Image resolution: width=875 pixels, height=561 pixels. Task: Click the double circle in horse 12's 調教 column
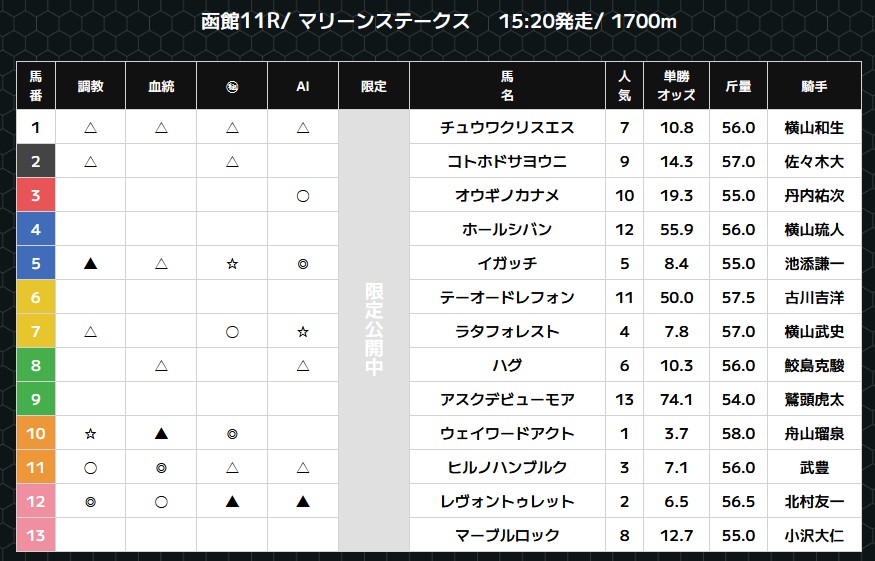pyautogui.click(x=90, y=502)
